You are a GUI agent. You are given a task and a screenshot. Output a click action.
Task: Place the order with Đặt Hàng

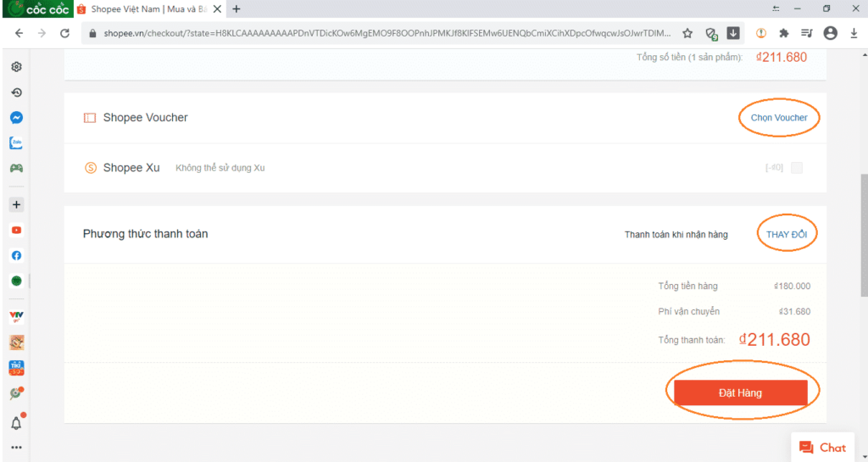[741, 392]
